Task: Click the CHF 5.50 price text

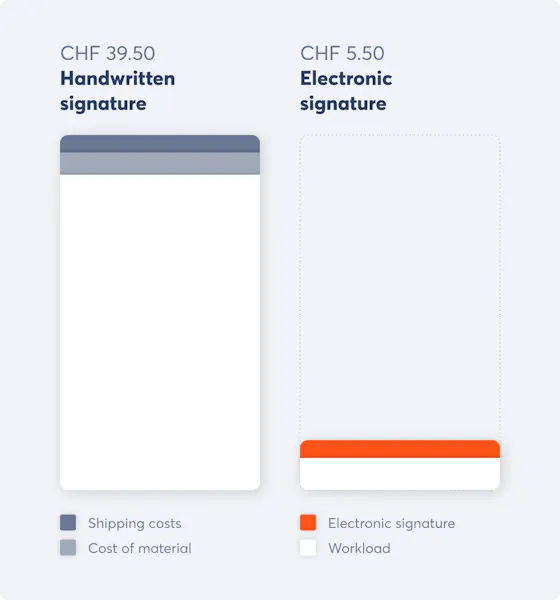Action: click(x=342, y=53)
